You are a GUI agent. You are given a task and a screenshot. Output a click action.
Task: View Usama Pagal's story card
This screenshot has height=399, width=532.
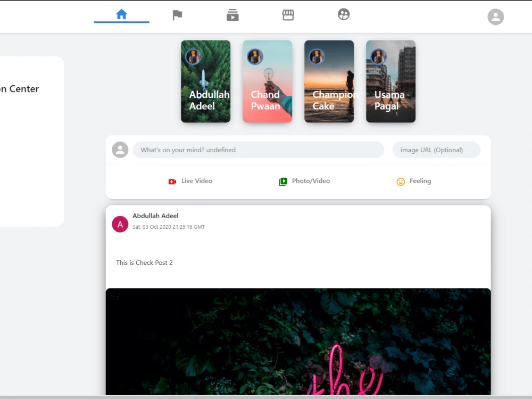(390, 81)
